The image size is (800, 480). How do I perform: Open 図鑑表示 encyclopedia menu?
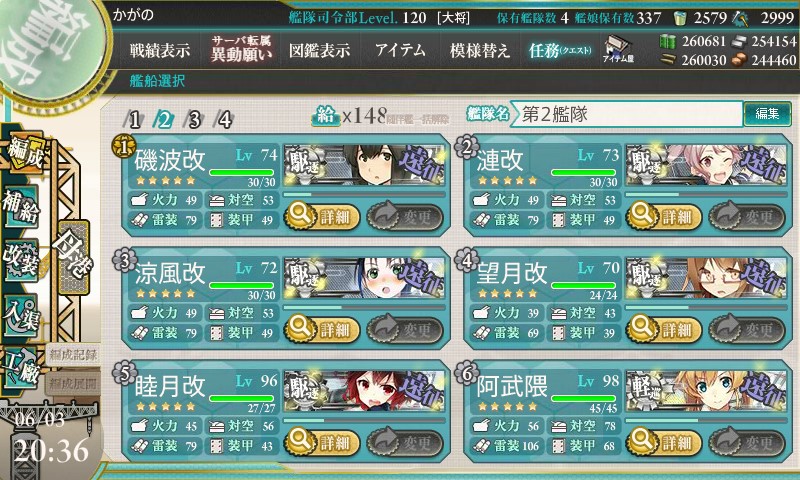pos(319,50)
